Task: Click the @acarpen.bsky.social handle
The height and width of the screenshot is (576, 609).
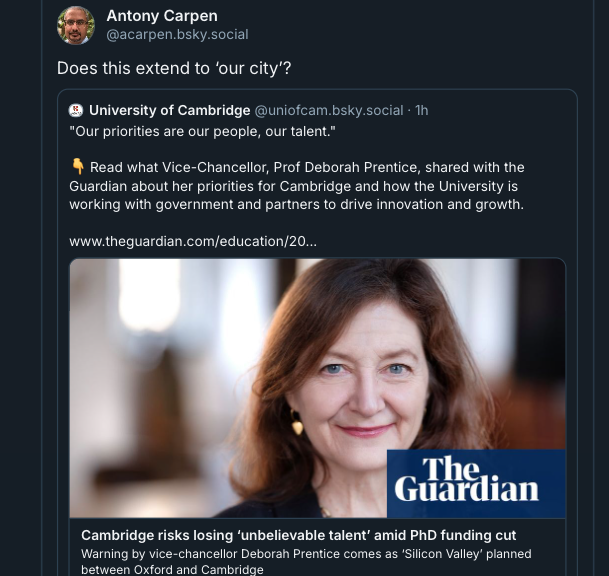Action: [x=177, y=35]
